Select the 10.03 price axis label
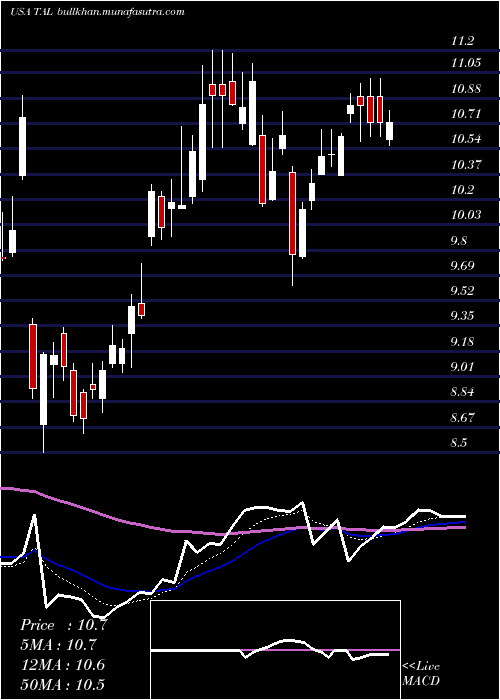Screen dimensions: 500x700 (466, 215)
